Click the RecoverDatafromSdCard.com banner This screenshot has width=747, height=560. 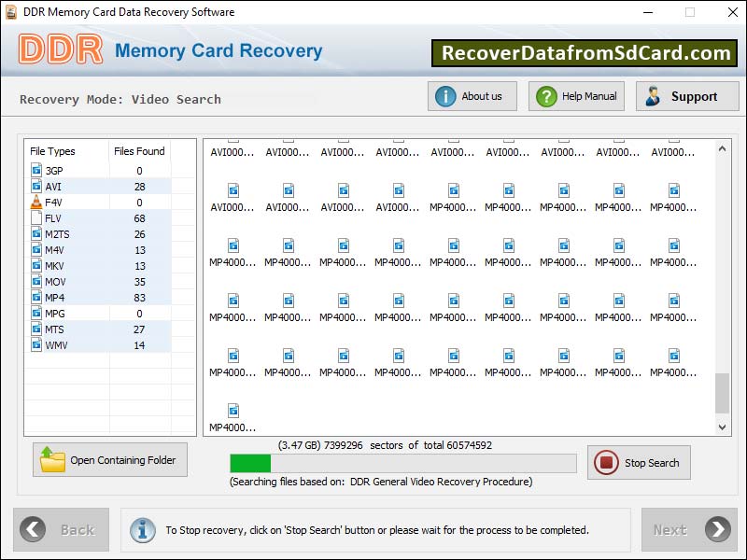[585, 53]
